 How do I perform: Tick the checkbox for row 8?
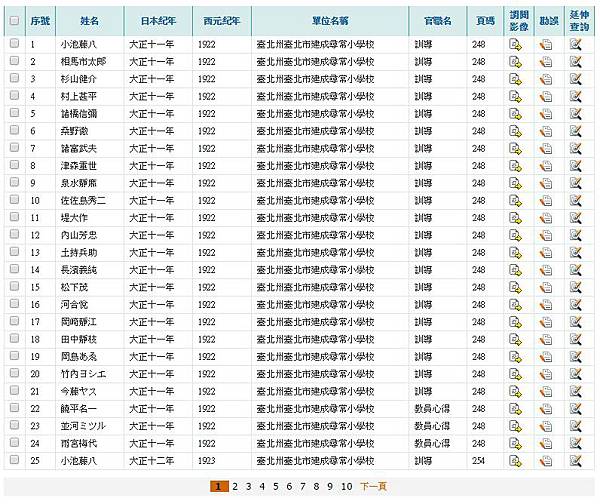click(14, 165)
